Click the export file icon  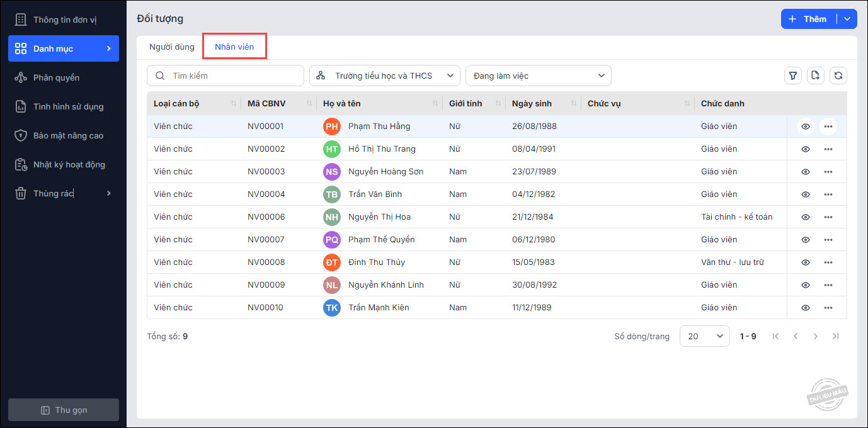pyautogui.click(x=816, y=76)
